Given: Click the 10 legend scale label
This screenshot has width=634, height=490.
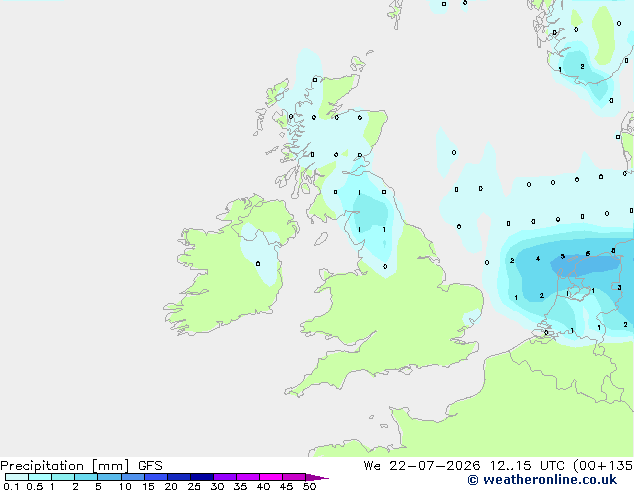Looking at the screenshot, I should point(125,486).
